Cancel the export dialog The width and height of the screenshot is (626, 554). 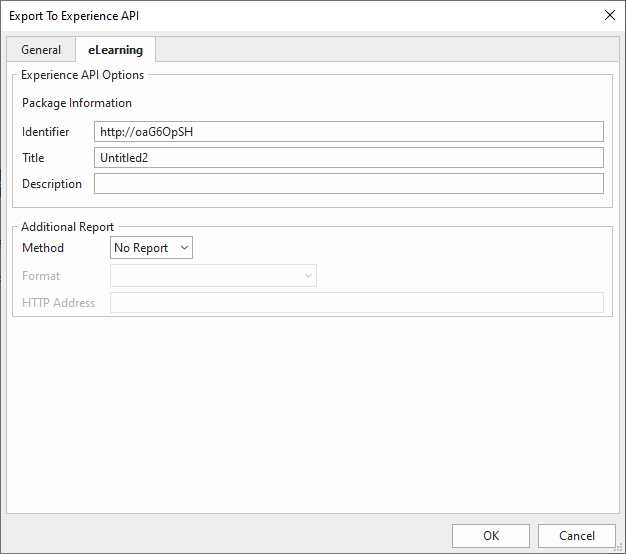[x=576, y=536]
